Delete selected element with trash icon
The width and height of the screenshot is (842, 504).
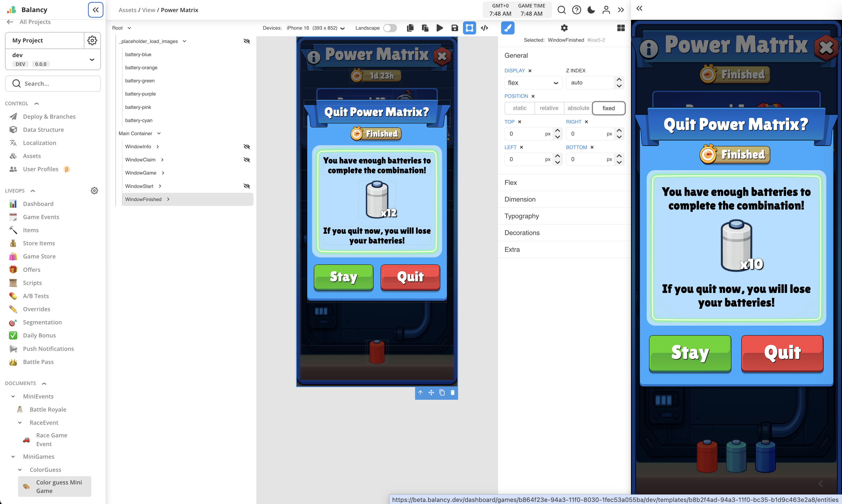(x=452, y=393)
